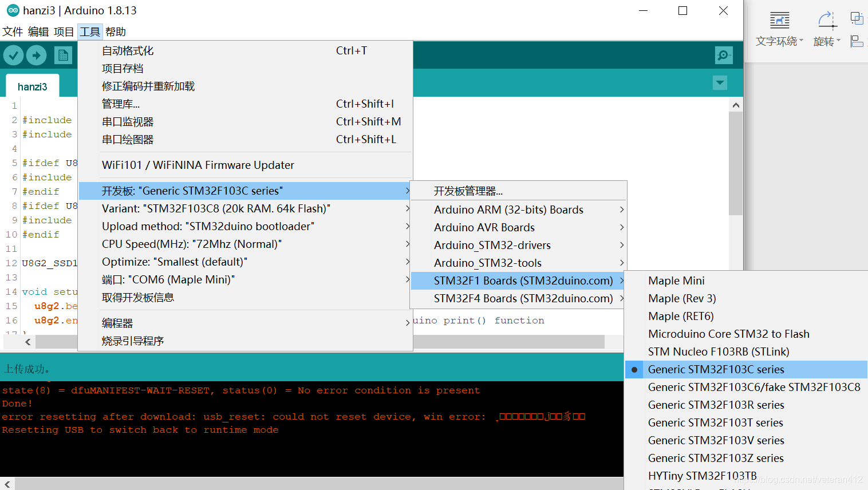Open the Serial Monitor magnifier icon
868x490 pixels.
coord(723,55)
